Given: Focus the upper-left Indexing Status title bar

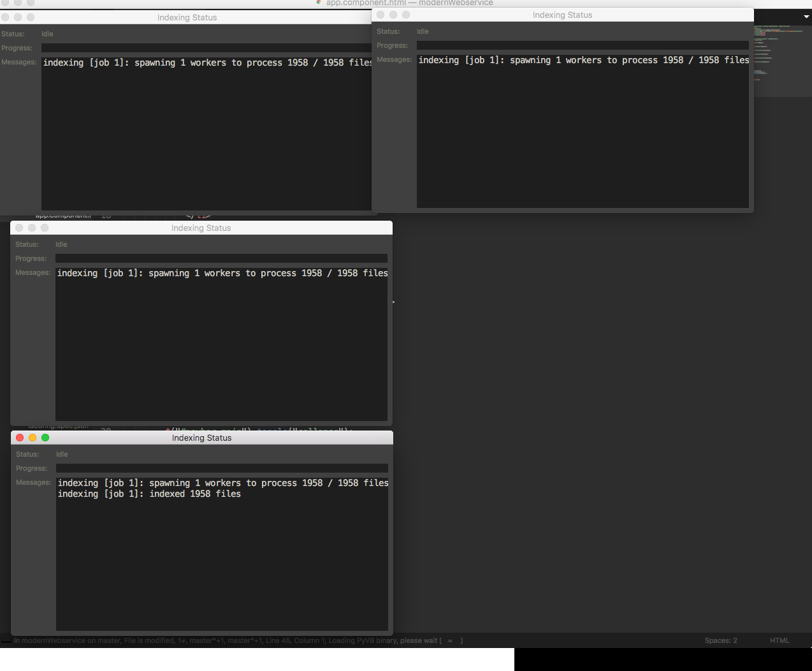Looking at the screenshot, I should 187,17.
